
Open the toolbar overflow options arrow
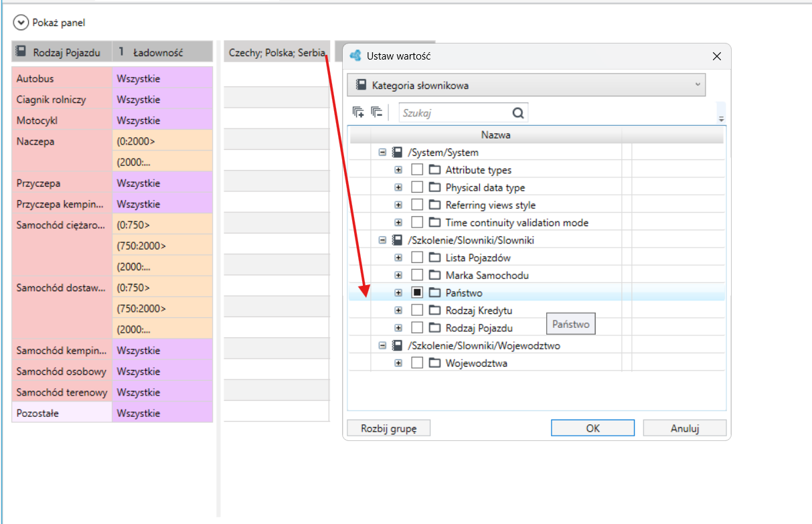(x=721, y=119)
